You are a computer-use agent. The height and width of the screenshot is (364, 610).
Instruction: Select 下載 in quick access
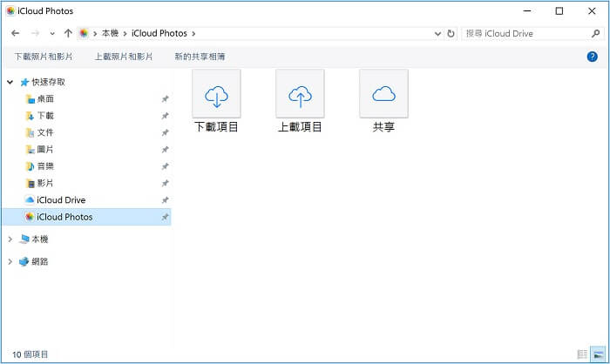pyautogui.click(x=45, y=116)
